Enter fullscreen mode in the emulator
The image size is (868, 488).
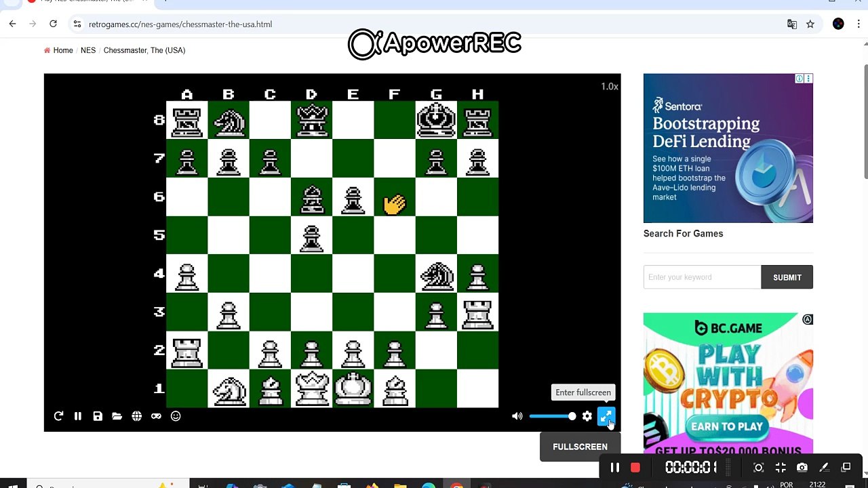click(606, 416)
